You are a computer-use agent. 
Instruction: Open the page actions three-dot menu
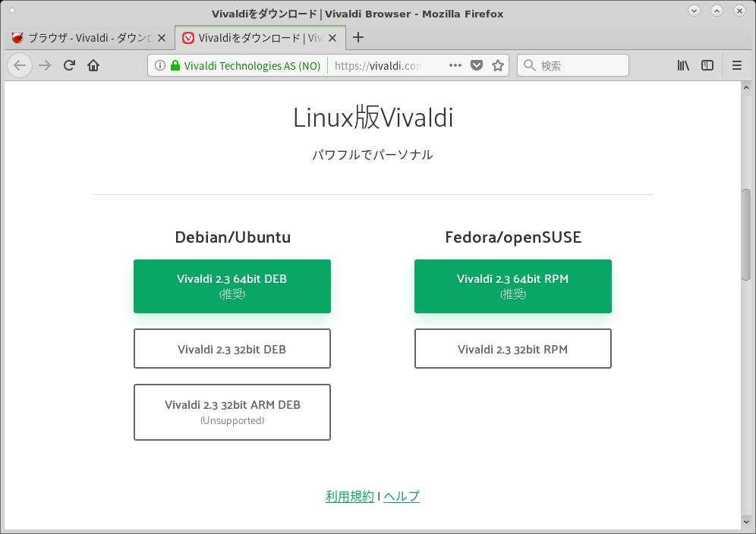click(x=455, y=65)
